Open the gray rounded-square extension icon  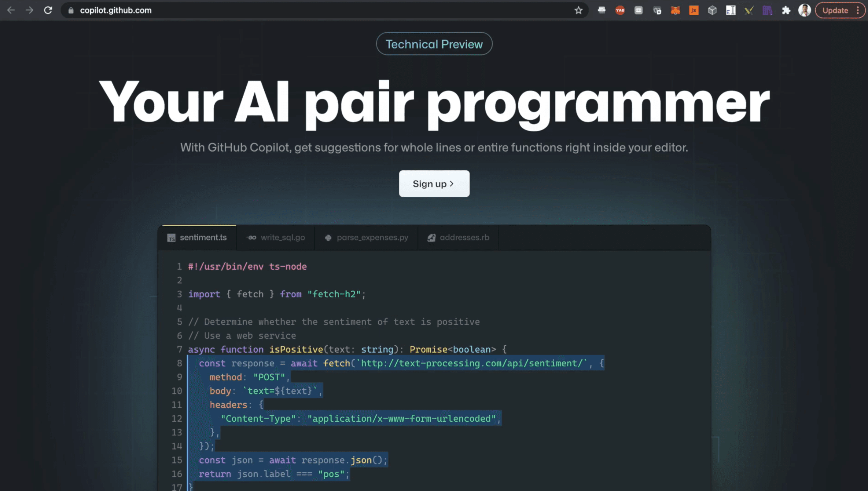tap(638, 10)
